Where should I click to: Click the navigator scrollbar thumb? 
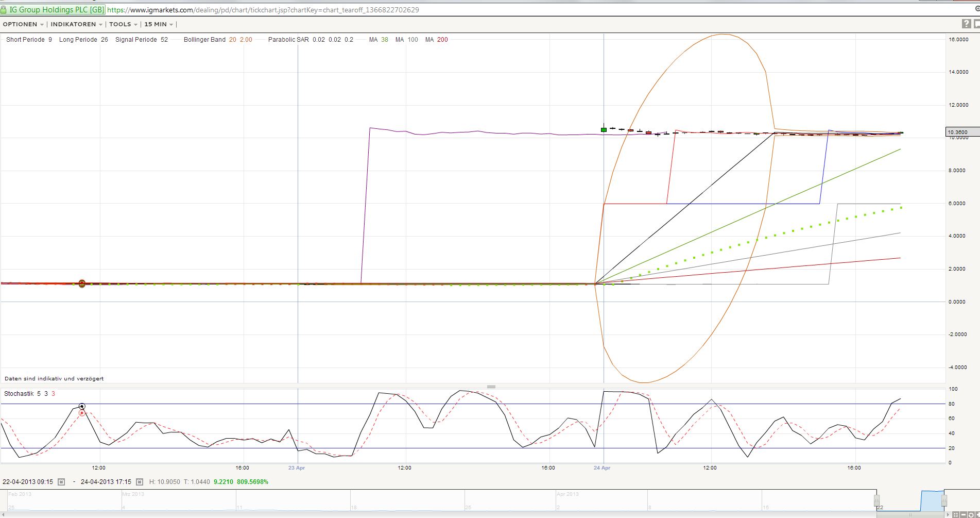pos(910,515)
